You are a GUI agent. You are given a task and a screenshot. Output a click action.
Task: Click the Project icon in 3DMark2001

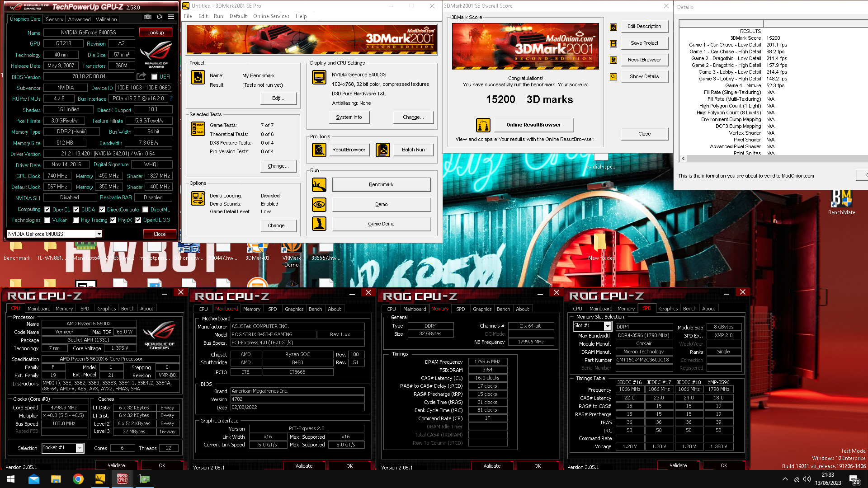point(198,78)
